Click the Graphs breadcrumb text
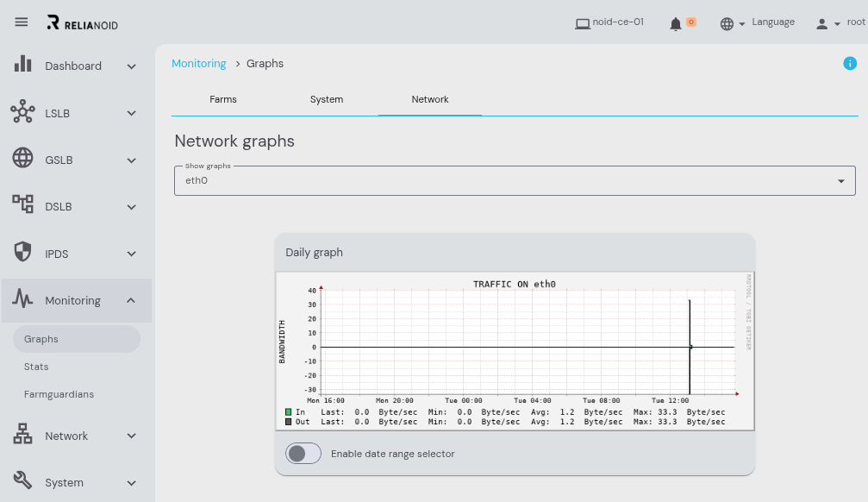Screen dimensions: 868x502 click(x=265, y=64)
